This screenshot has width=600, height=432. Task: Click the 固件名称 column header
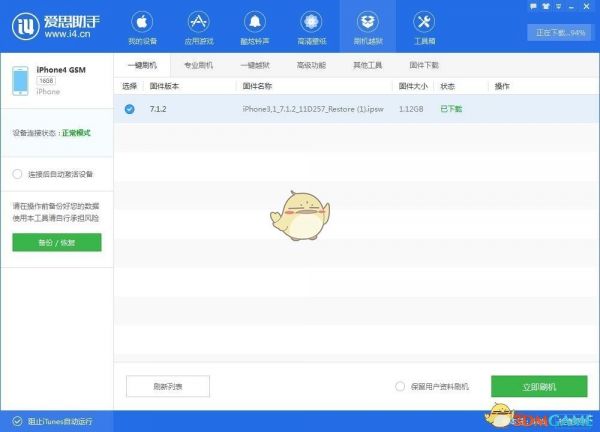click(x=257, y=86)
